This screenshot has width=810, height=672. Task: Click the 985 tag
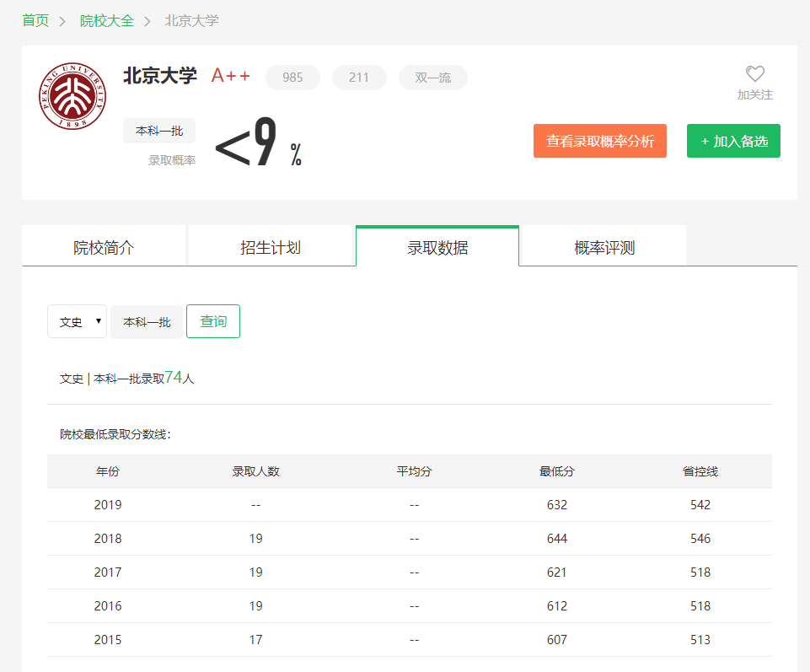click(x=292, y=78)
